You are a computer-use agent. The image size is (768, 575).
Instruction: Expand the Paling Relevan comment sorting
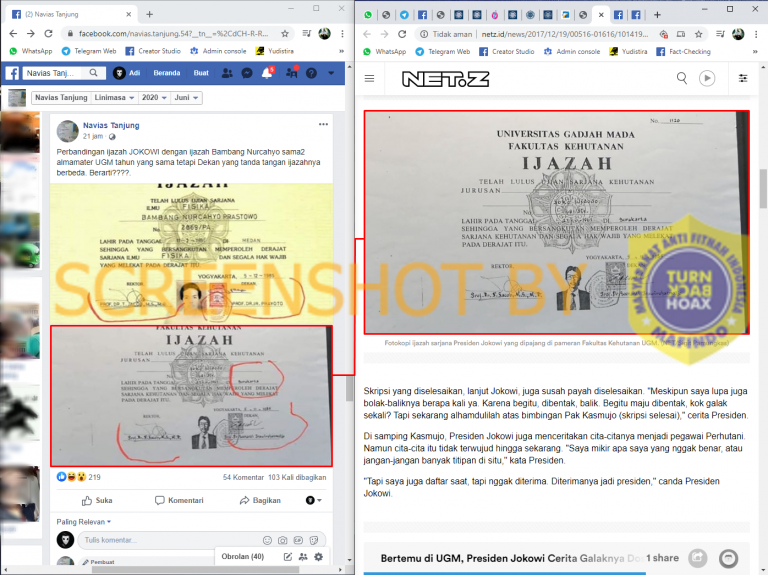coord(84,522)
